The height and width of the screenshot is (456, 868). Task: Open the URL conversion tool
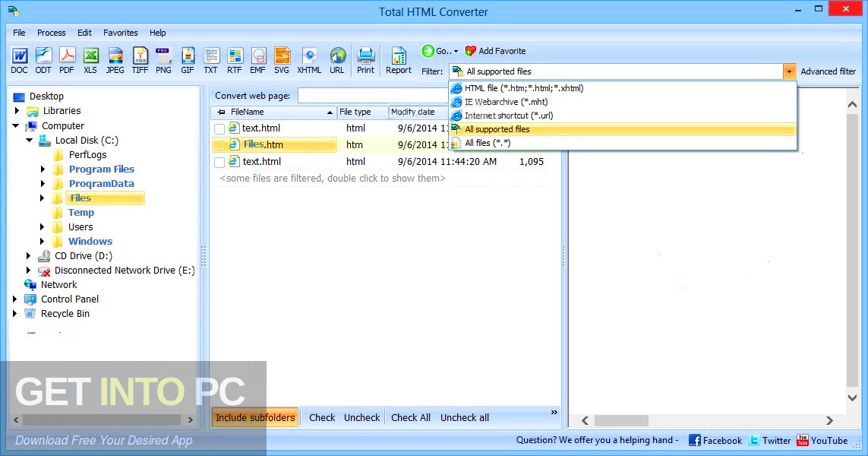pyautogui.click(x=337, y=60)
